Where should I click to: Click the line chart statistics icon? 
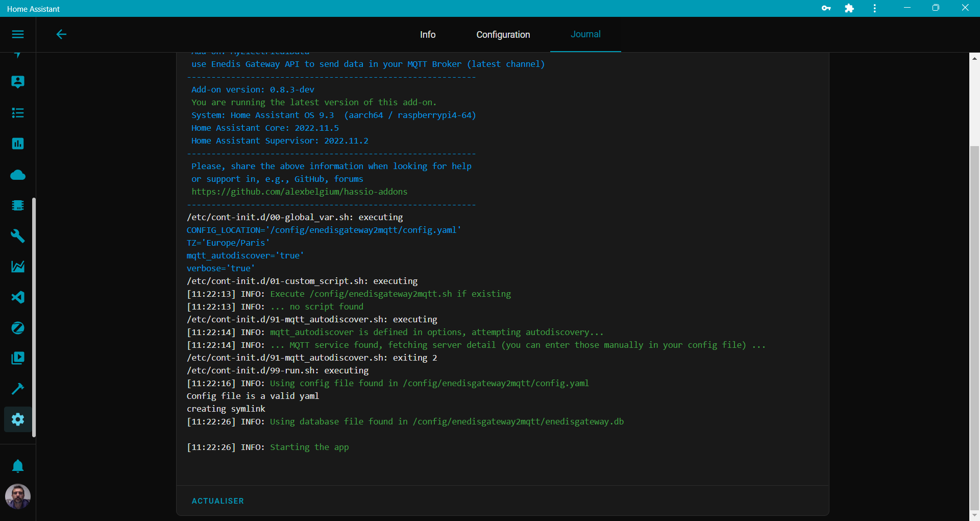tap(18, 267)
